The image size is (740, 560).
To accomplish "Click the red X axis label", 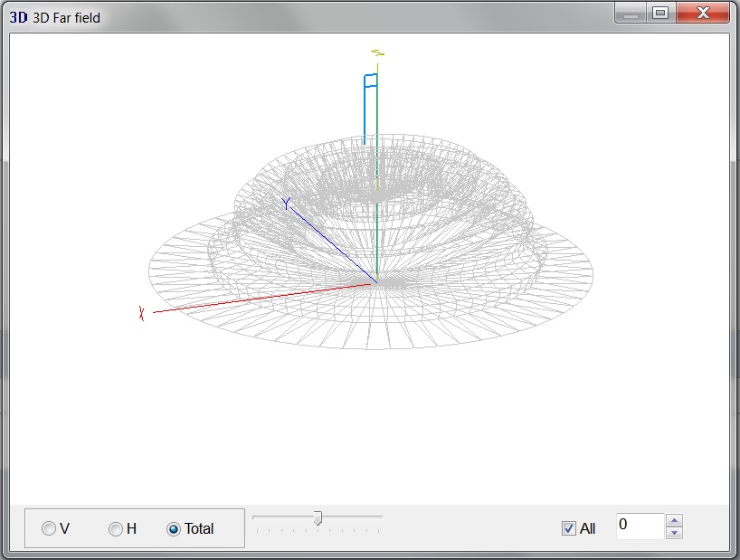I will [141, 313].
